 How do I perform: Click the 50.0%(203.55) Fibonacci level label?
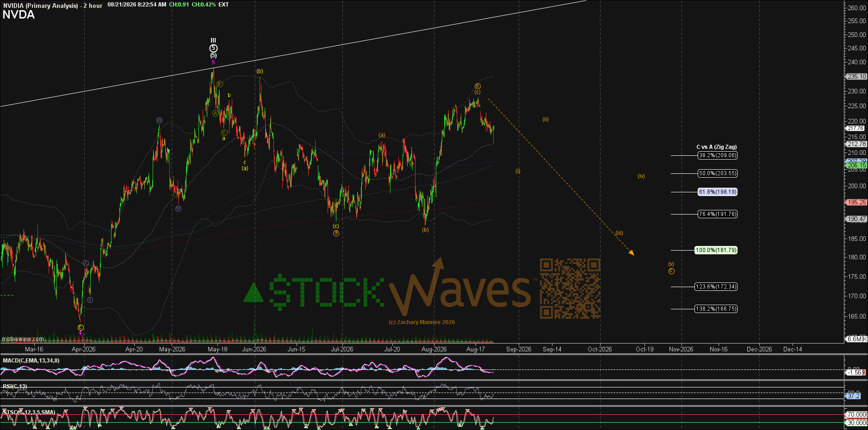tap(718, 173)
